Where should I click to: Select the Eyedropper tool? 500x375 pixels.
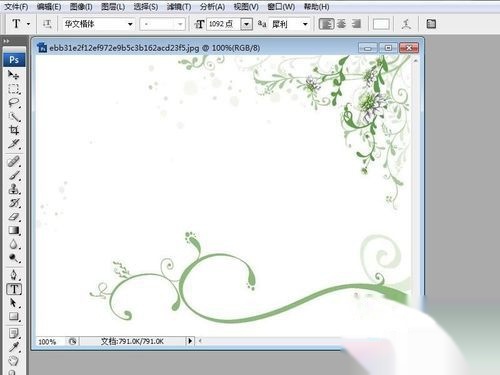[x=14, y=347]
